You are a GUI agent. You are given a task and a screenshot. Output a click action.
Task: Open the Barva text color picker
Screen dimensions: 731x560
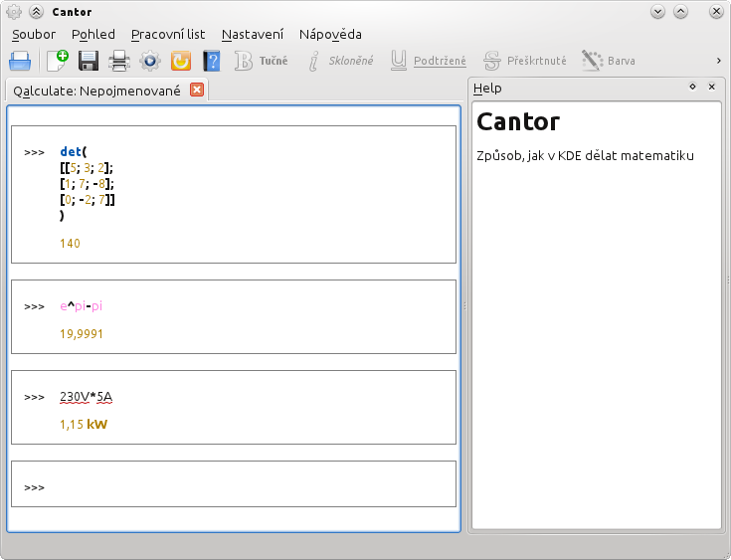coord(609,61)
